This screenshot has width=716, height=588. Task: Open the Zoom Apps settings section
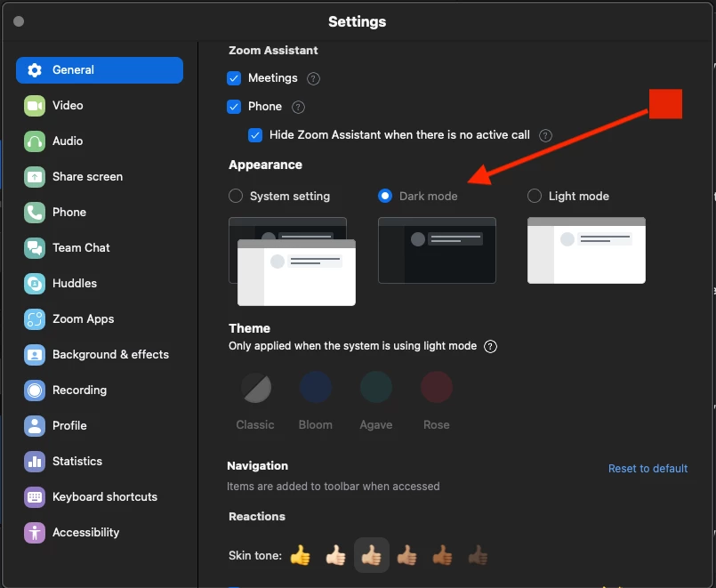point(100,319)
